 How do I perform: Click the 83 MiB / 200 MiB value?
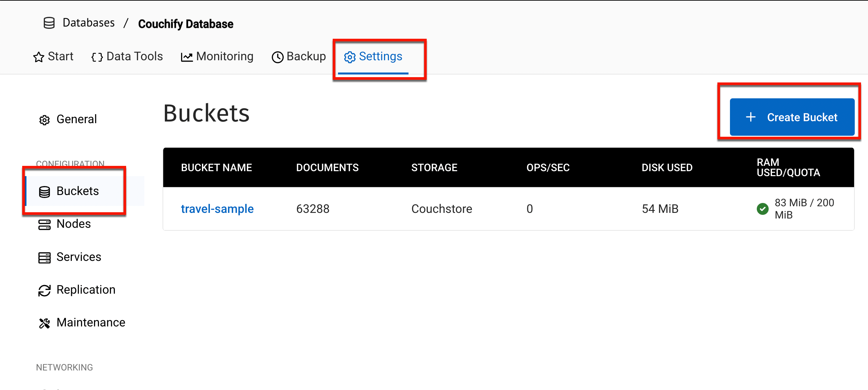point(804,209)
